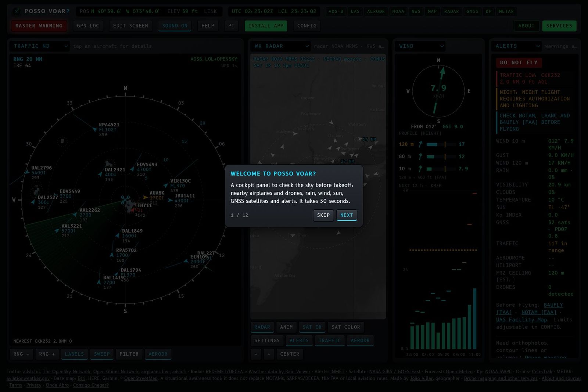Activate the MASTER WARNING button
Screen dimensions: 588x392
click(39, 26)
